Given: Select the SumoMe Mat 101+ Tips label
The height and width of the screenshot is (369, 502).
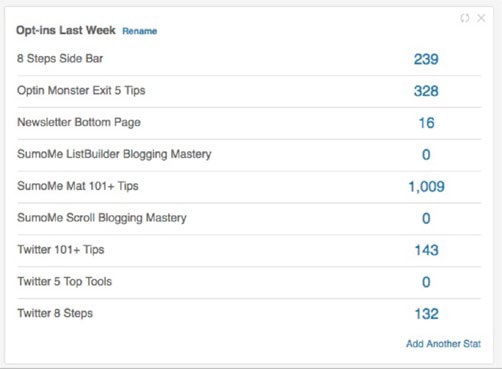Looking at the screenshot, I should point(78,186).
